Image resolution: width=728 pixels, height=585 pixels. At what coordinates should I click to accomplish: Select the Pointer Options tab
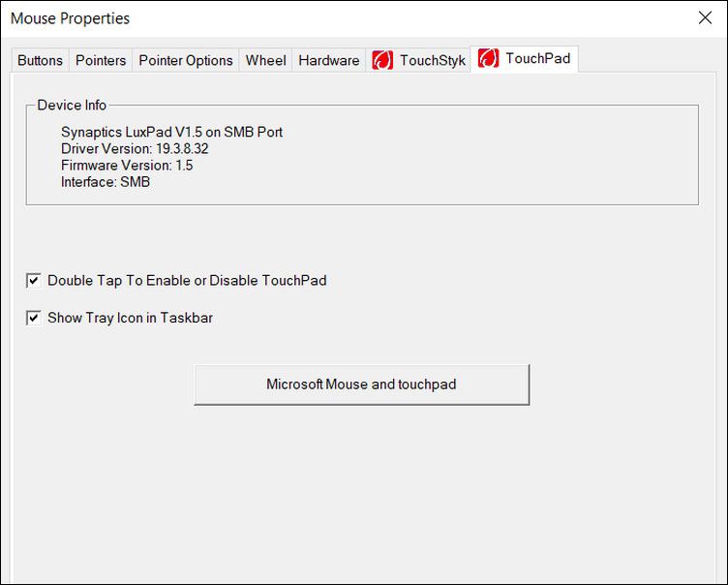(186, 60)
